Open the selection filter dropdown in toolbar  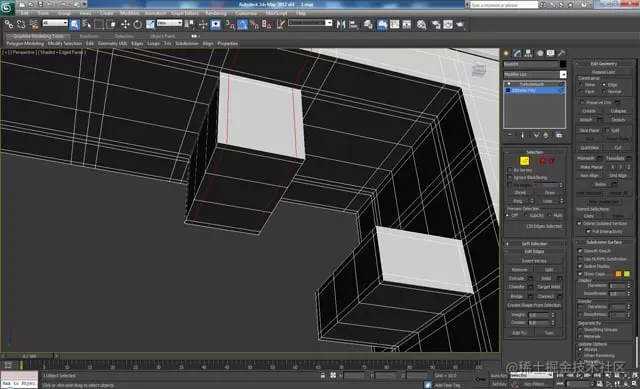coord(55,23)
